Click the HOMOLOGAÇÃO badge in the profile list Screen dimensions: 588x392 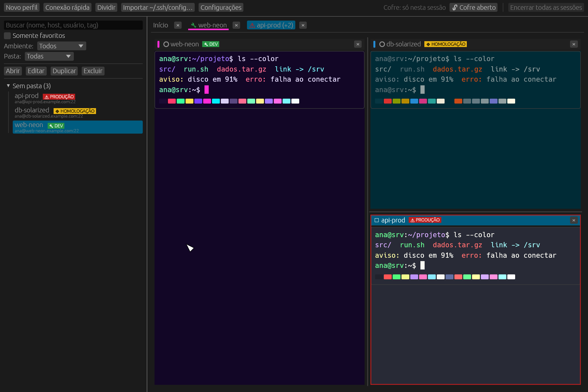(x=75, y=111)
